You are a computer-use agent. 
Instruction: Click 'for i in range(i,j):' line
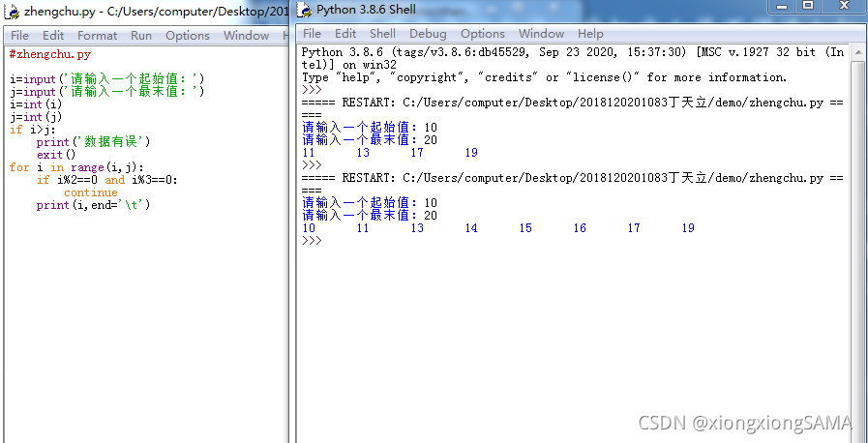pyautogui.click(x=76, y=167)
